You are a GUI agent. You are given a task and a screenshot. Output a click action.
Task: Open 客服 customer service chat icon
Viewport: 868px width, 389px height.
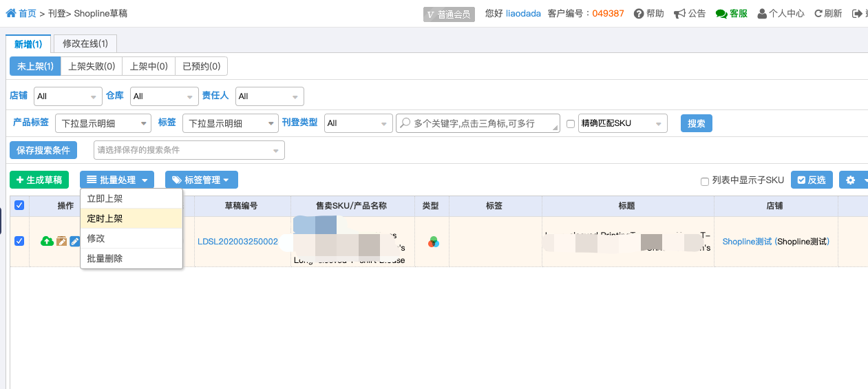coord(721,14)
